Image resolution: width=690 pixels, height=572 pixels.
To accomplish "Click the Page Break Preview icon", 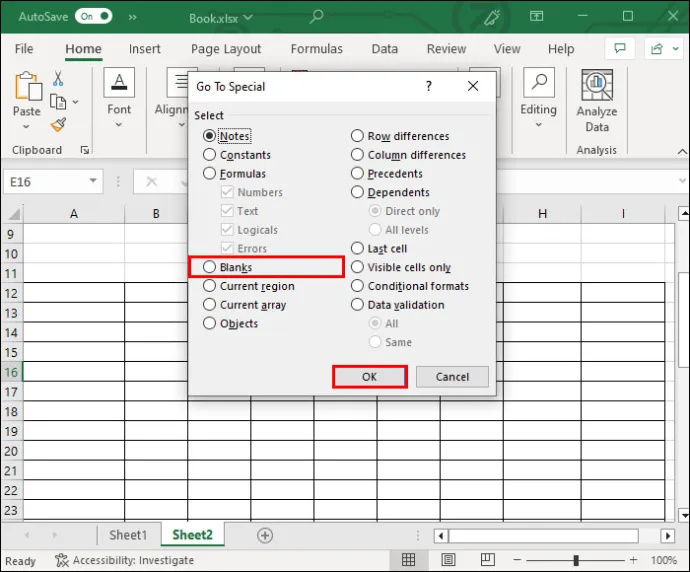I will pyautogui.click(x=488, y=560).
